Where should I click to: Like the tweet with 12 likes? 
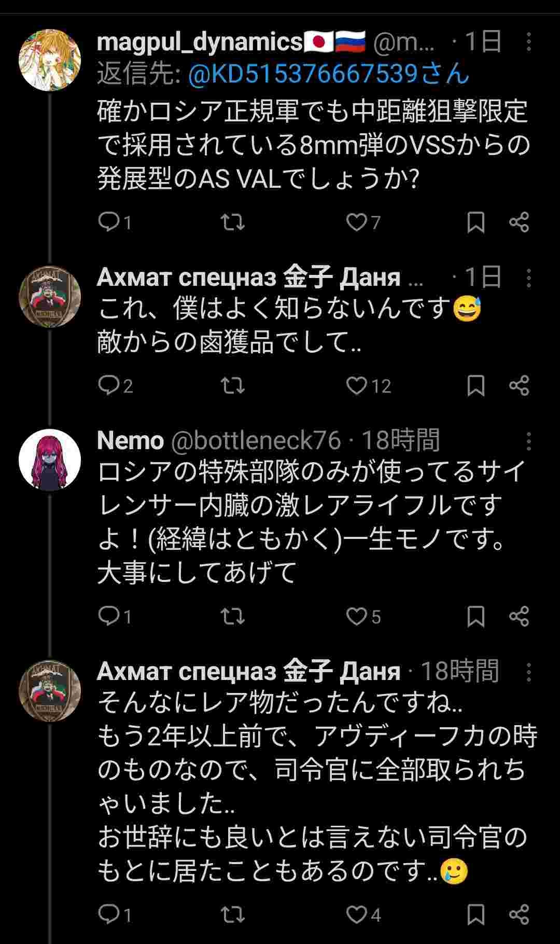point(357,386)
